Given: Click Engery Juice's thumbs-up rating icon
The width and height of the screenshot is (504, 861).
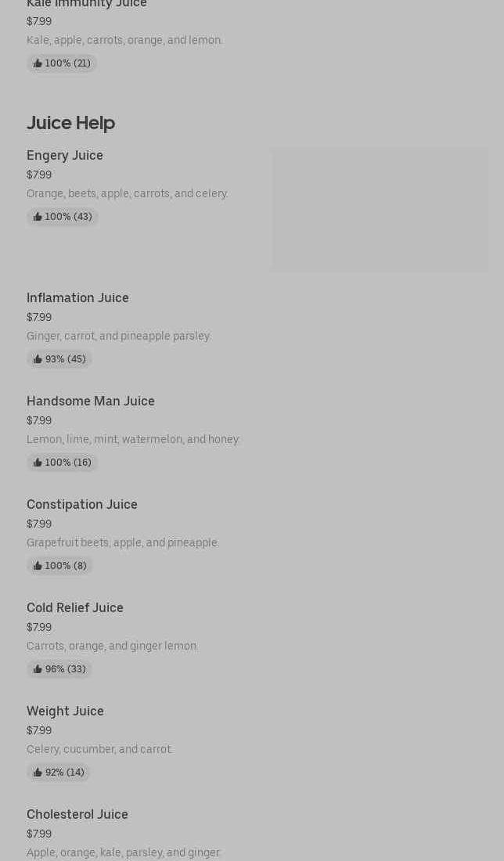Looking at the screenshot, I should 38,217.
